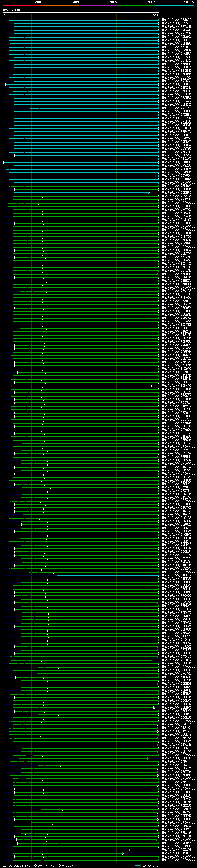This screenshot has width=197, height=868.
Task: Select the UniRef100_Q4GXT9 entry
Action: click(x=177, y=332)
